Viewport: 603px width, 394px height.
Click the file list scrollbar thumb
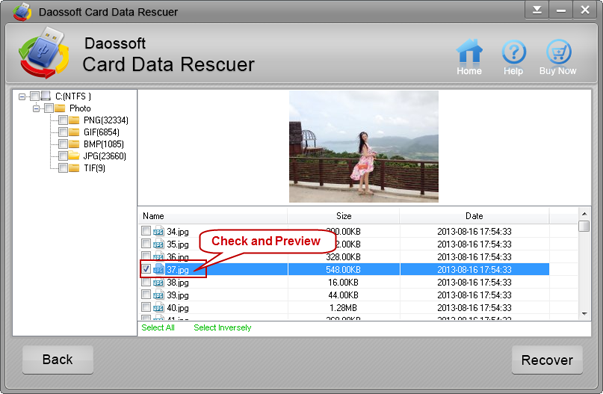[x=584, y=226]
